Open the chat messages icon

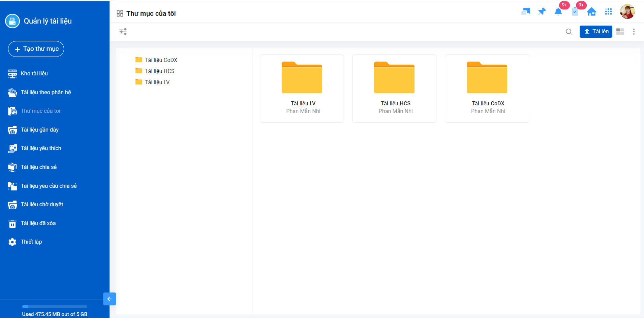525,12
